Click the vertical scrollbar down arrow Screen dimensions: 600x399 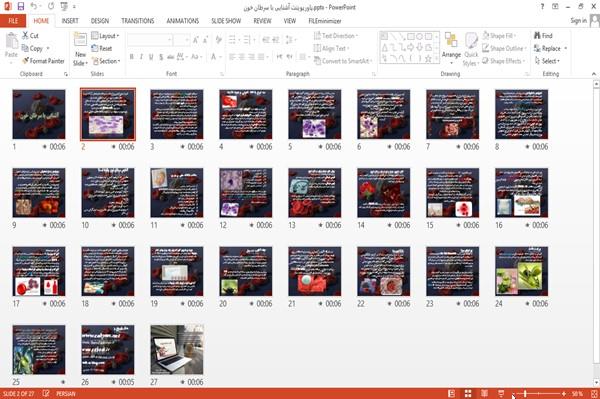click(596, 383)
